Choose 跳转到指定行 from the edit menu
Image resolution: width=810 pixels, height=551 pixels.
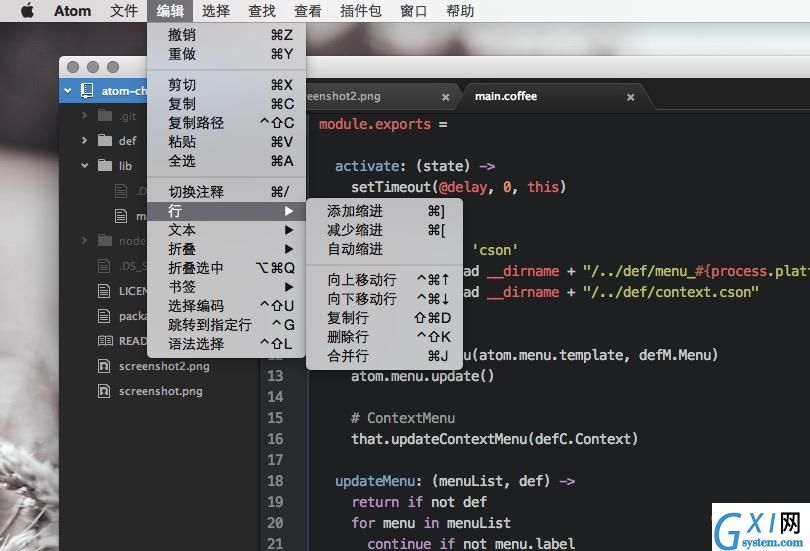[x=226, y=325]
